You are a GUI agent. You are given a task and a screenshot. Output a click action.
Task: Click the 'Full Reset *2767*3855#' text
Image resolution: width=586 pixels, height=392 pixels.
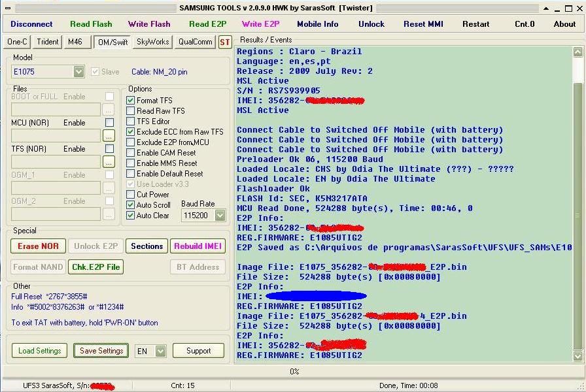point(49,297)
